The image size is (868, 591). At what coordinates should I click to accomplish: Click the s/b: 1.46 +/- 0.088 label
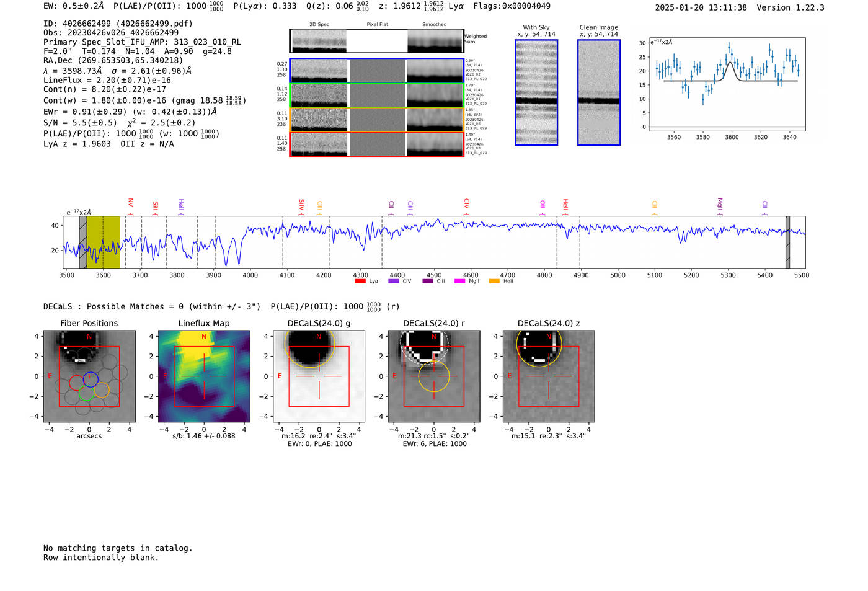click(204, 436)
